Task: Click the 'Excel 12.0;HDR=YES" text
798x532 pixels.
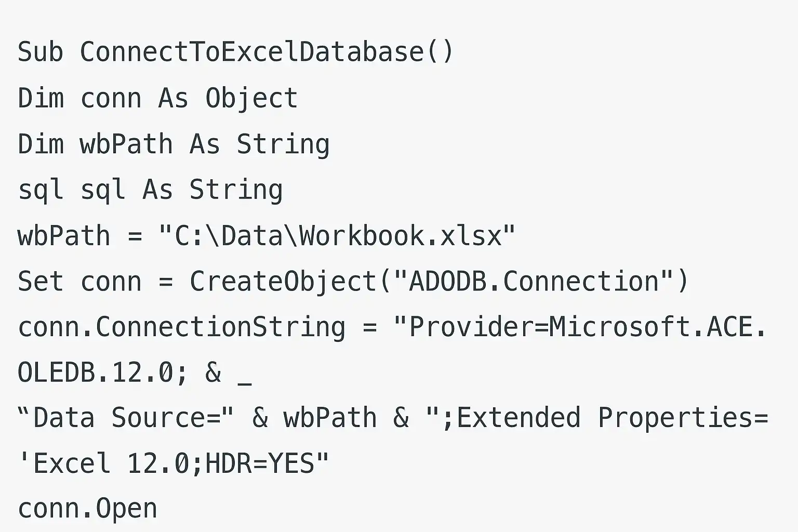Action: [174, 463]
